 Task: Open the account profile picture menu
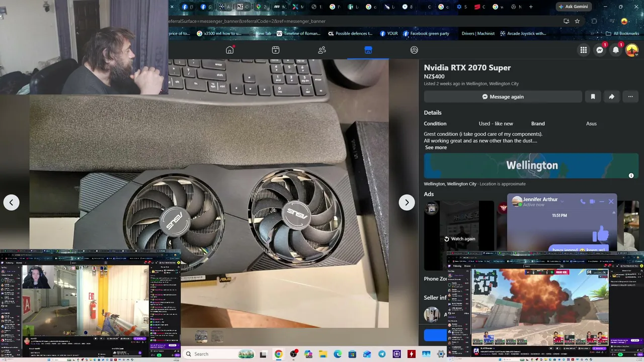(x=632, y=50)
